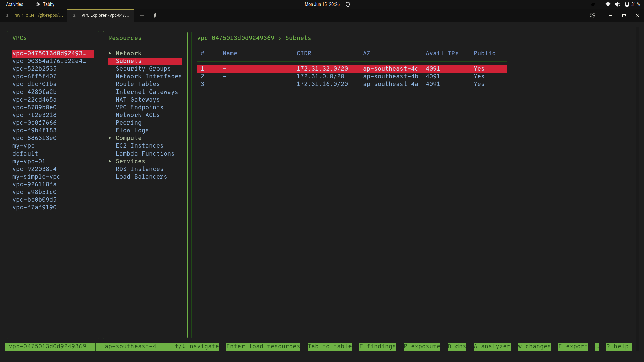Select Network Interfaces resource
Image resolution: width=644 pixels, height=362 pixels.
pyautogui.click(x=149, y=76)
